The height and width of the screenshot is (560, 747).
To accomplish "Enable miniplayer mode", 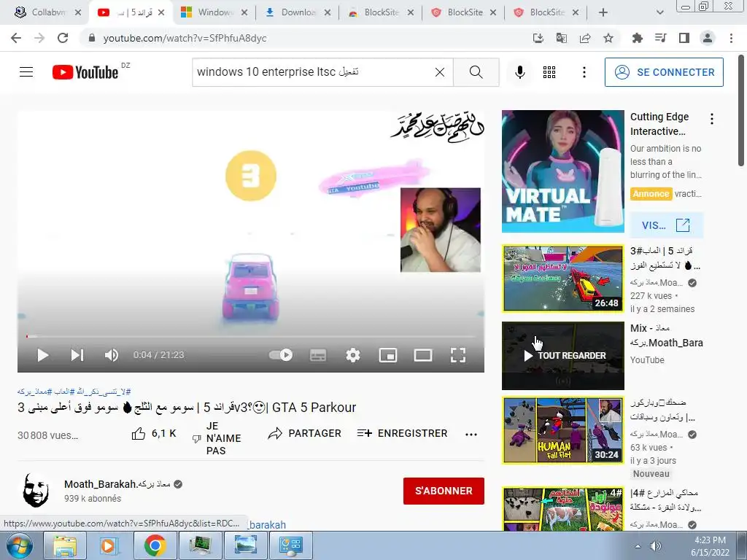I will pyautogui.click(x=388, y=355).
